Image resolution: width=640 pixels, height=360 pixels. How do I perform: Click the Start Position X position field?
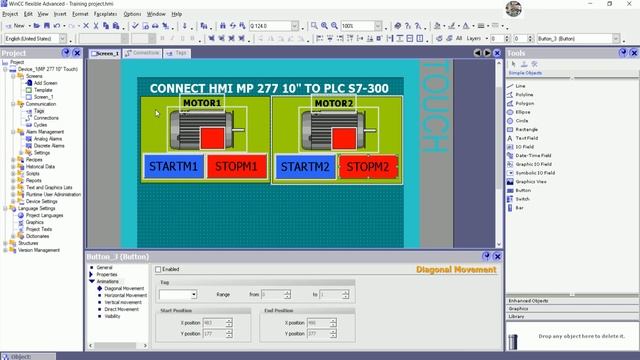(x=214, y=323)
